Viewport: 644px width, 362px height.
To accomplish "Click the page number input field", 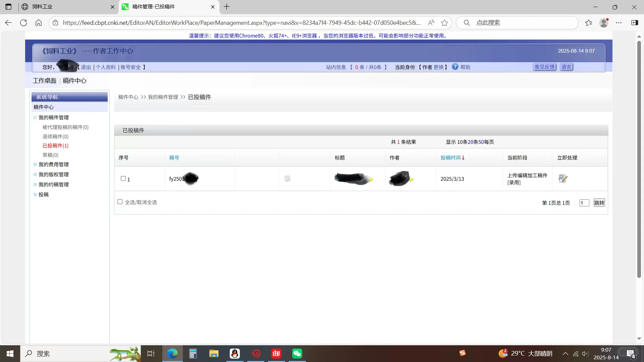I will [584, 203].
